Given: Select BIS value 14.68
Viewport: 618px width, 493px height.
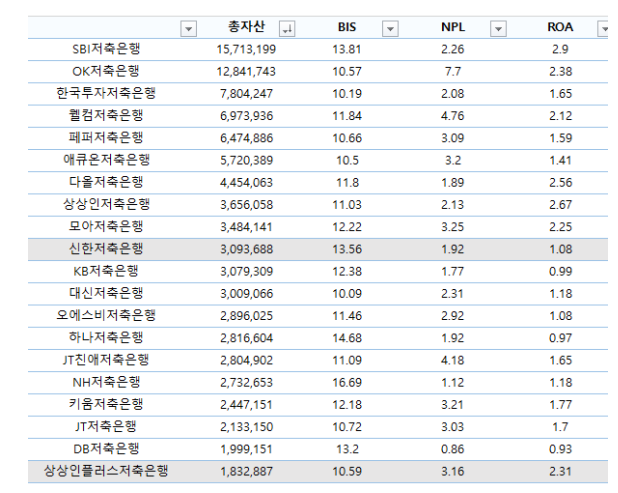Looking at the screenshot, I should click(x=347, y=338).
